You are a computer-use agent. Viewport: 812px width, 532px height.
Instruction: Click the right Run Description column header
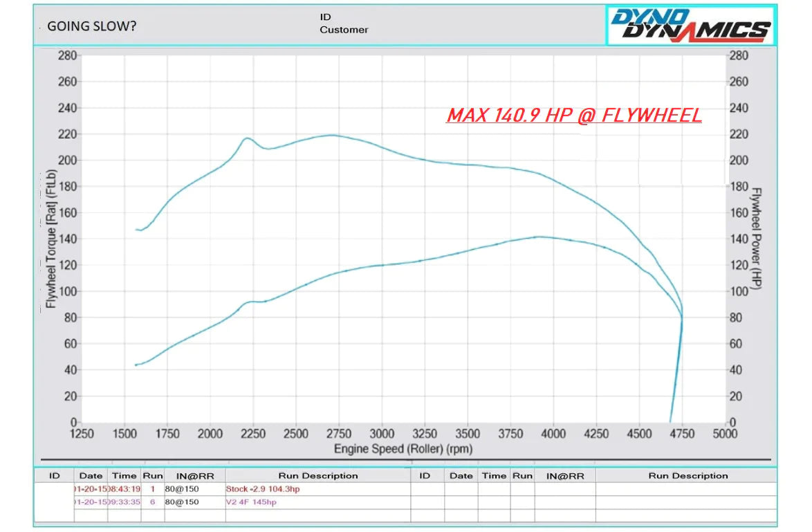(x=688, y=476)
